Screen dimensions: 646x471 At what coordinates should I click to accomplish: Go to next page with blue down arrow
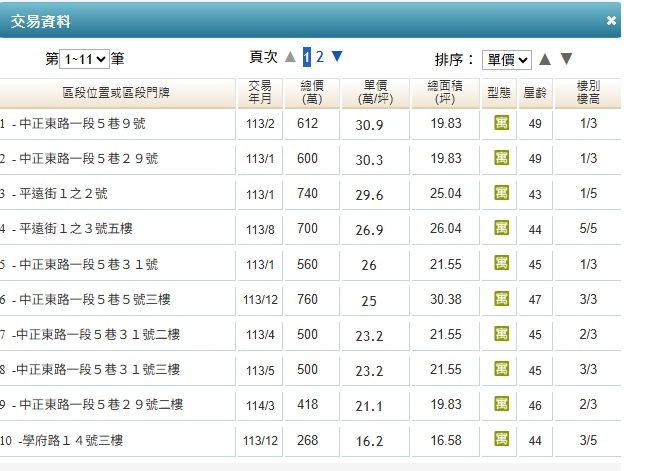pos(337,56)
